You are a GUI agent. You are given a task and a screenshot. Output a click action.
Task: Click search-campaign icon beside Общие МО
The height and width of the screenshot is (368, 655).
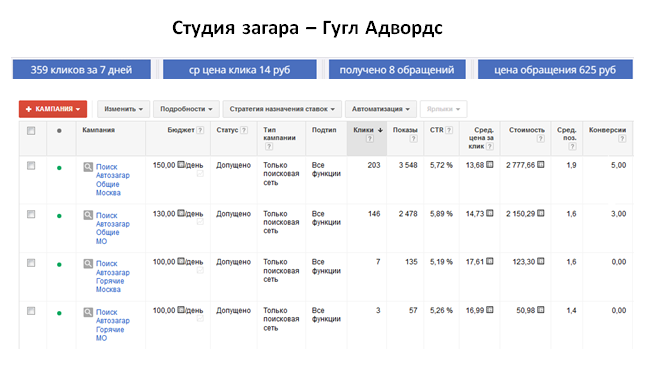tap(88, 215)
